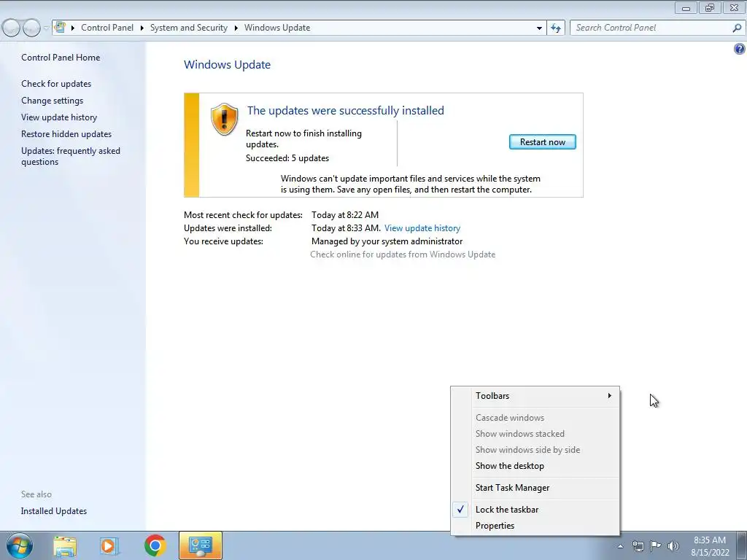The width and height of the screenshot is (747, 560).
Task: Click the Windows Start orb
Action: point(20,545)
